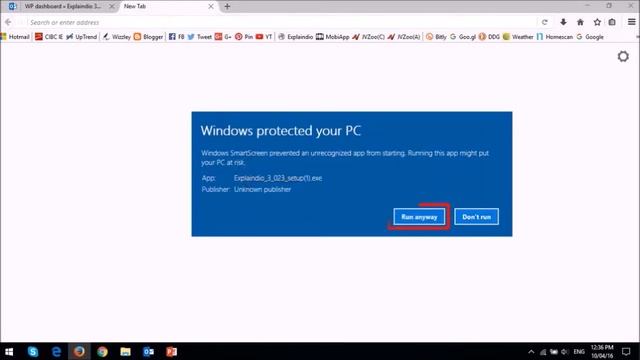
Task: Show bookmarks list clipboard icon
Action: coord(612,22)
